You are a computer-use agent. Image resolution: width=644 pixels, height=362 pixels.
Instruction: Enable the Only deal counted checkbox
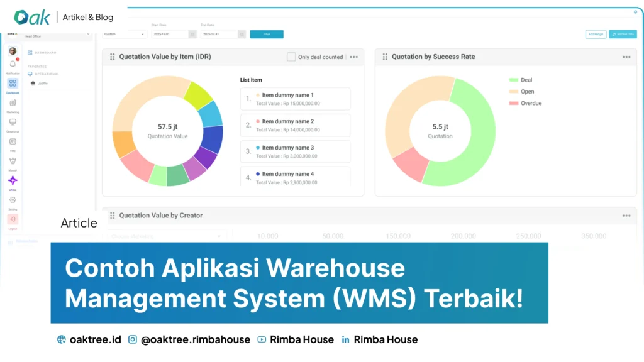coord(291,57)
